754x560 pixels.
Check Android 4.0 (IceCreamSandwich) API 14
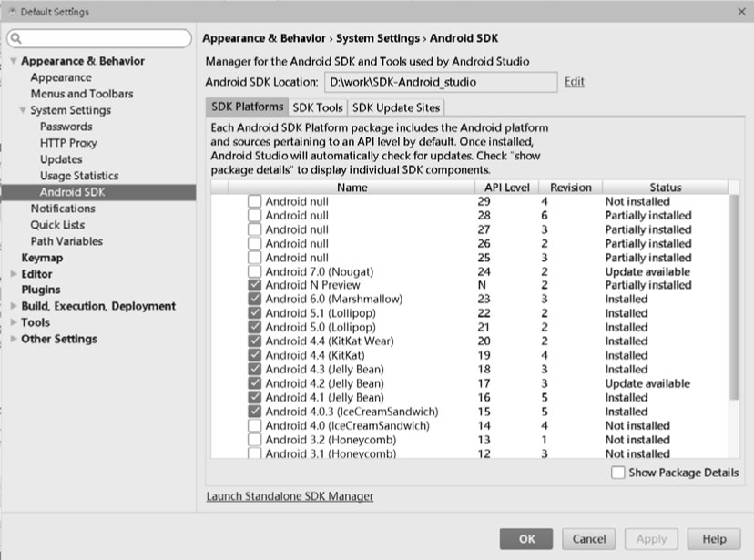[254, 425]
